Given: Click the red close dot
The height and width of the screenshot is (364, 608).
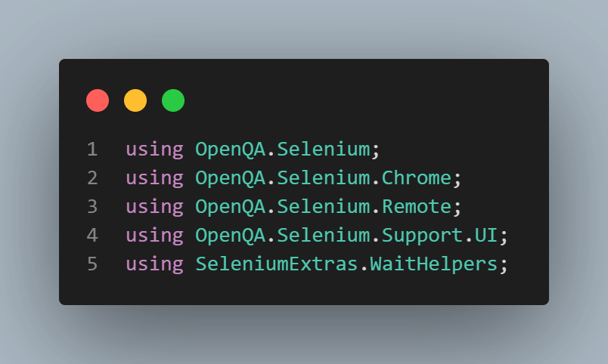Looking at the screenshot, I should coord(98,100).
